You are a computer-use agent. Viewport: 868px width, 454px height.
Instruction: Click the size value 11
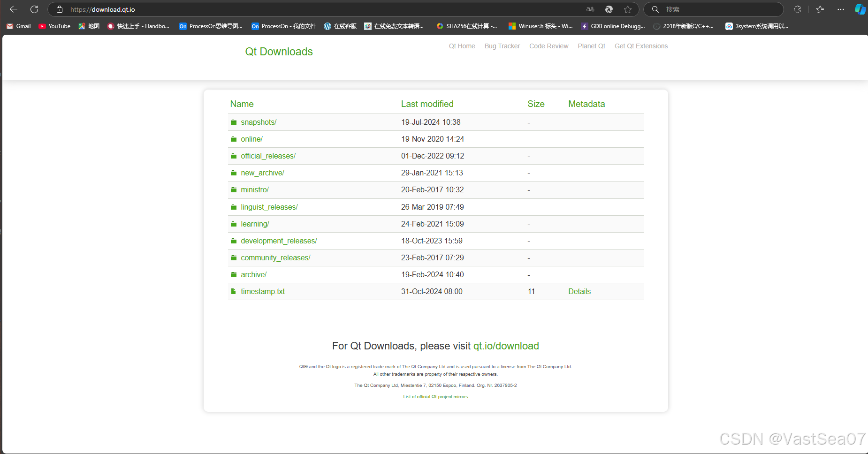tap(531, 291)
